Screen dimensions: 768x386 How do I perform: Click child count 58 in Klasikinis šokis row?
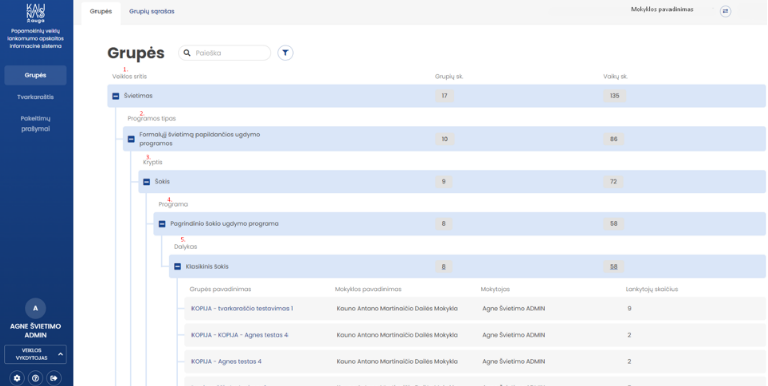614,267
